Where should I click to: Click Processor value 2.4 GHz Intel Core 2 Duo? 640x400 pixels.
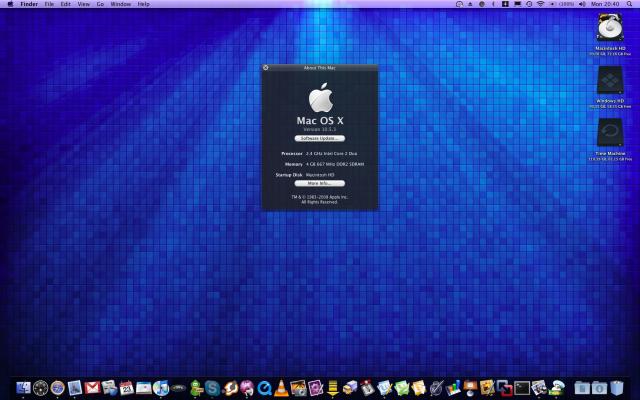point(331,153)
